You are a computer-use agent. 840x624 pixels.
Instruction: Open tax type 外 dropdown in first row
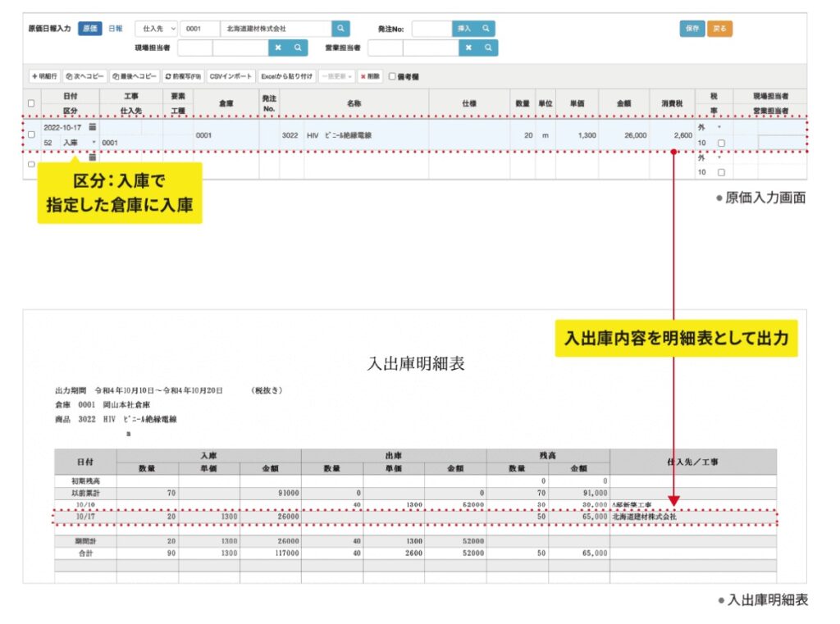[709, 127]
